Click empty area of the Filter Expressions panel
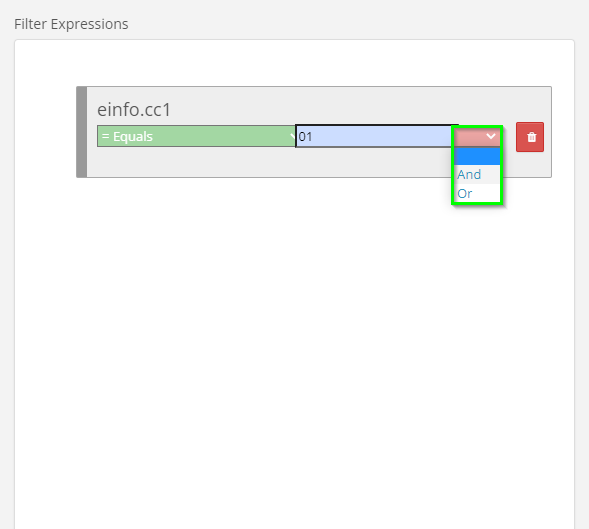 click(294, 338)
